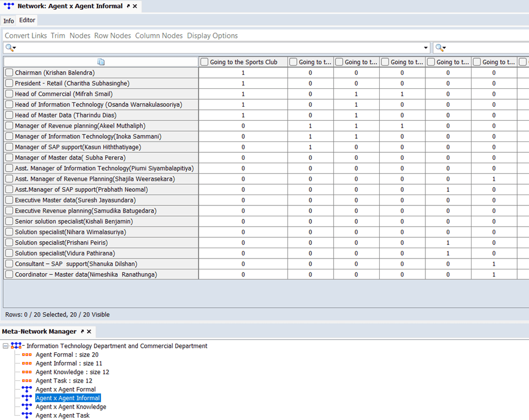Close the Network: Agent x Agent Informal panel
This screenshot has width=529, height=420.
[135, 6]
